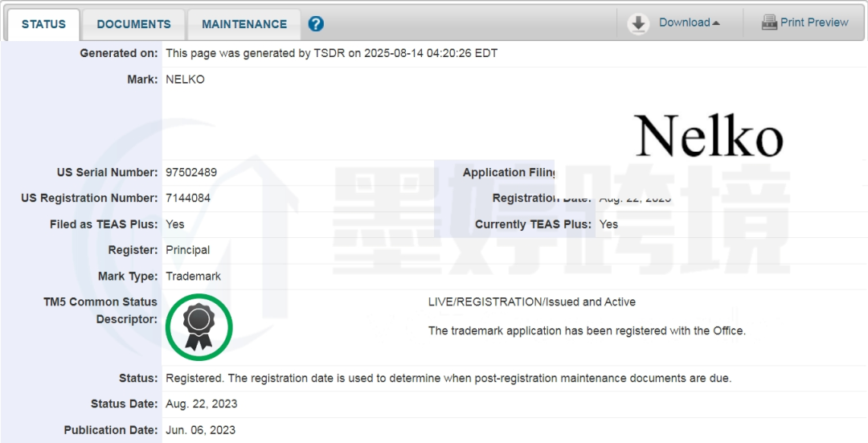Click the 'Generated on:' label

click(x=118, y=53)
